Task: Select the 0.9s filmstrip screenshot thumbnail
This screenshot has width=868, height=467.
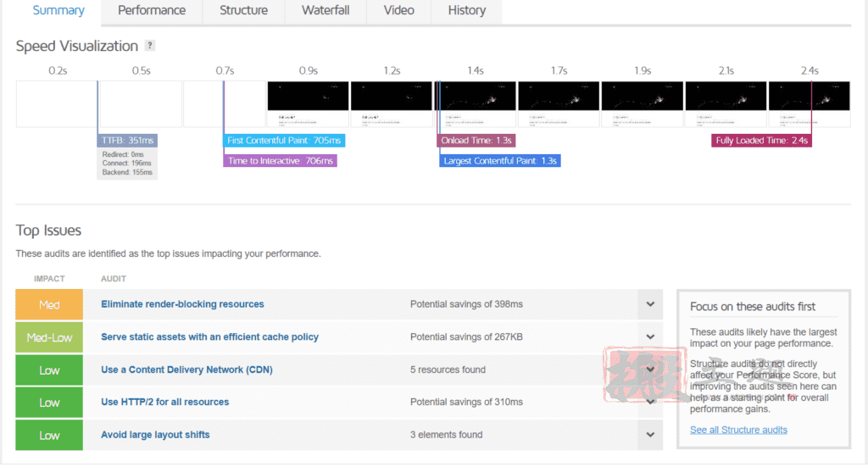Action: coord(309,104)
